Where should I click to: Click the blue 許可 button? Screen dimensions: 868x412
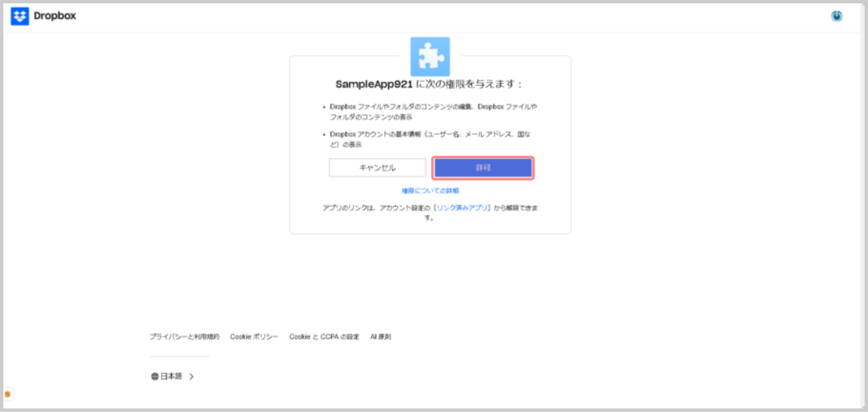(x=483, y=168)
